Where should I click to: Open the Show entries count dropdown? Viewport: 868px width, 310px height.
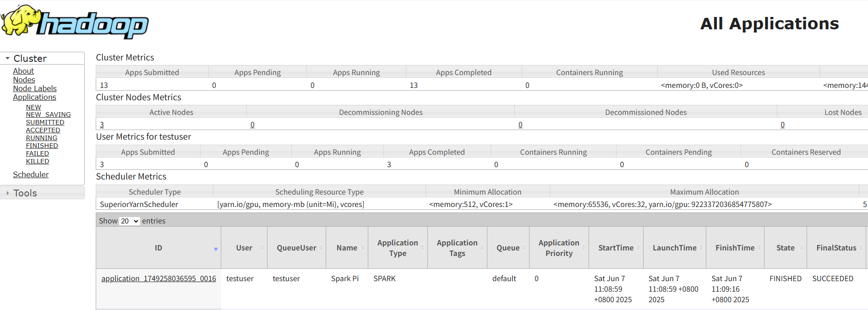(x=130, y=221)
